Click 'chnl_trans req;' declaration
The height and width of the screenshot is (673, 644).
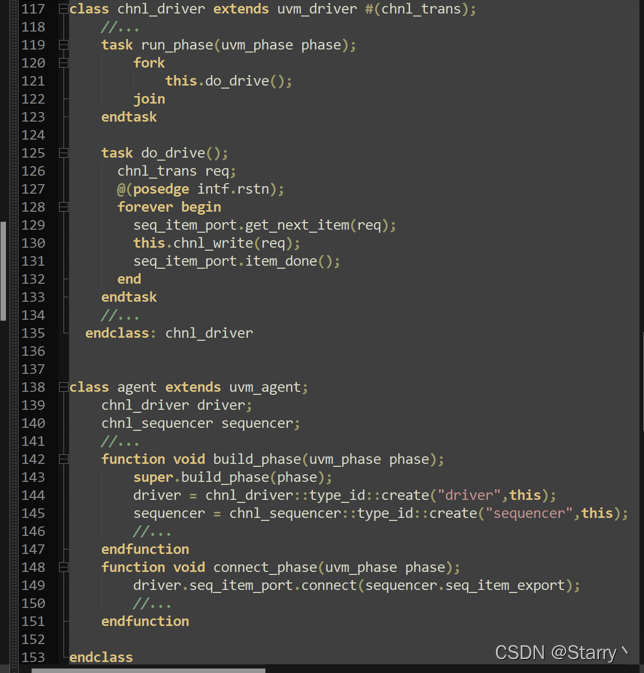click(176, 172)
